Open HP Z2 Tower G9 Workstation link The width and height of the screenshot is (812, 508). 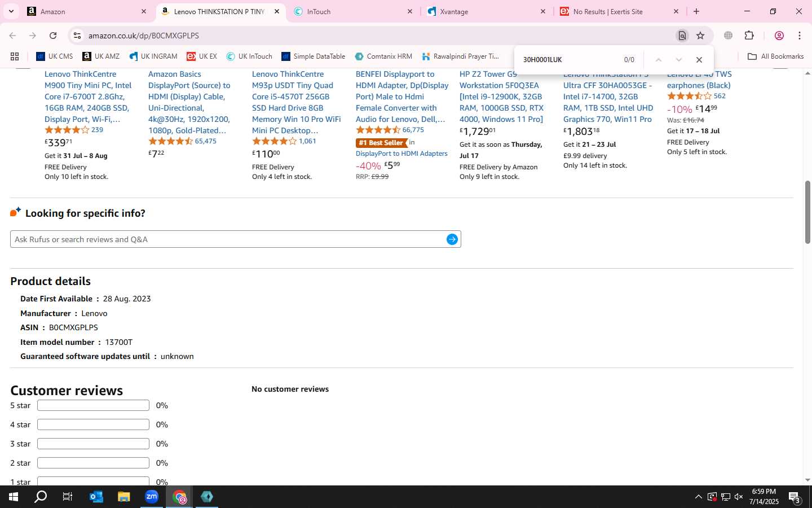click(501, 97)
